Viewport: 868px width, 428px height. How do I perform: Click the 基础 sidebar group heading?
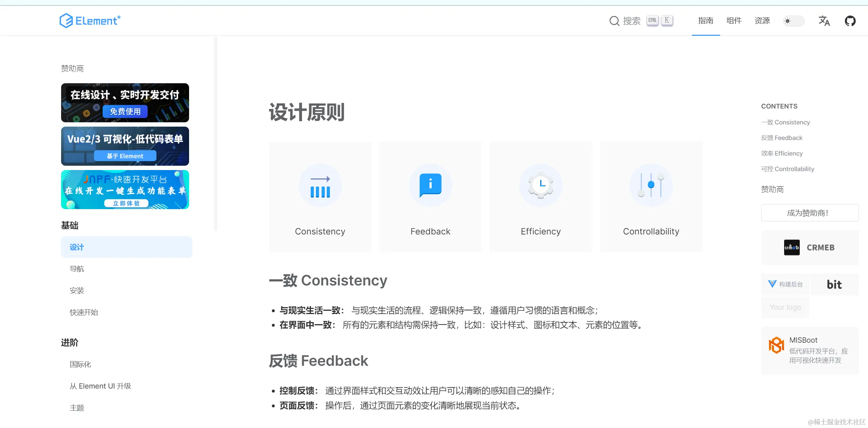tap(69, 225)
